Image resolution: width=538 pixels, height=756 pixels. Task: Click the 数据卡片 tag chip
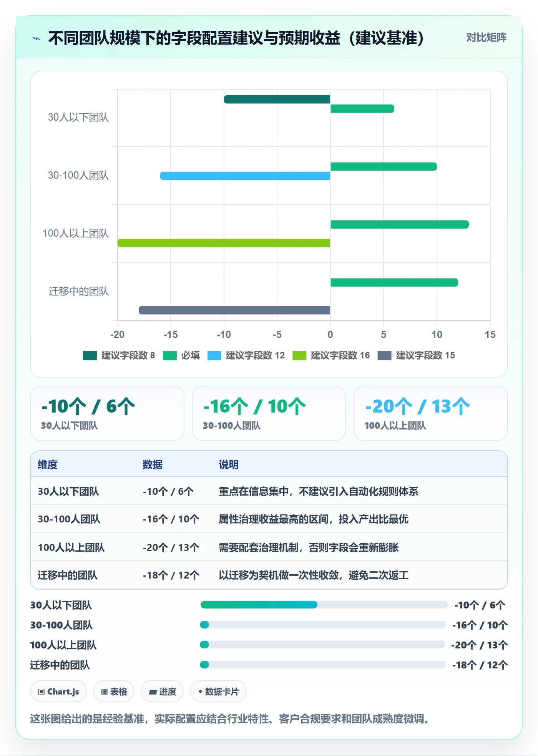tap(218, 691)
